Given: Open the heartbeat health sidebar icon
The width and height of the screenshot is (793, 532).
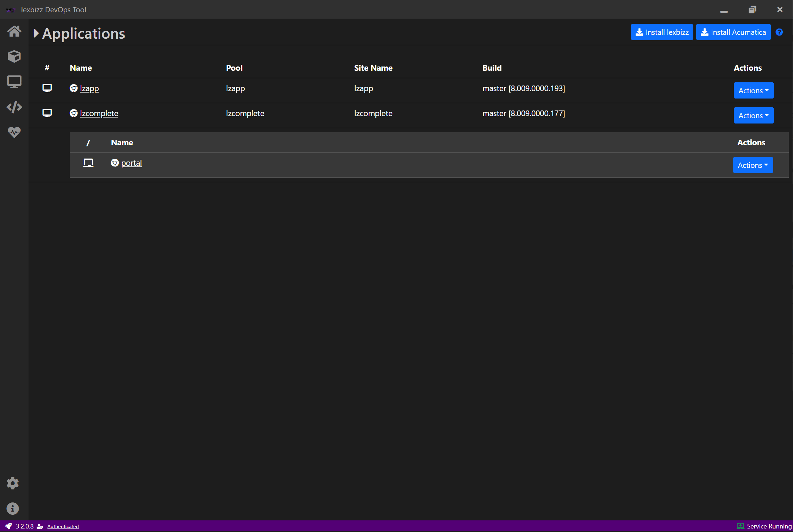Looking at the screenshot, I should click(x=14, y=132).
